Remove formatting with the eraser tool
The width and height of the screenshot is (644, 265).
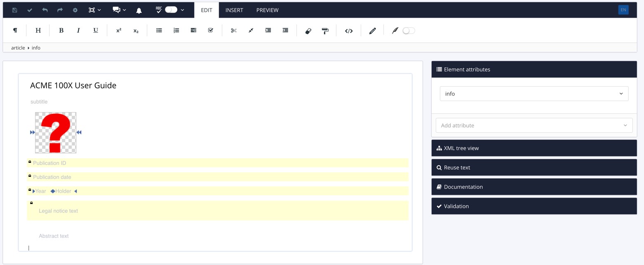[308, 30]
